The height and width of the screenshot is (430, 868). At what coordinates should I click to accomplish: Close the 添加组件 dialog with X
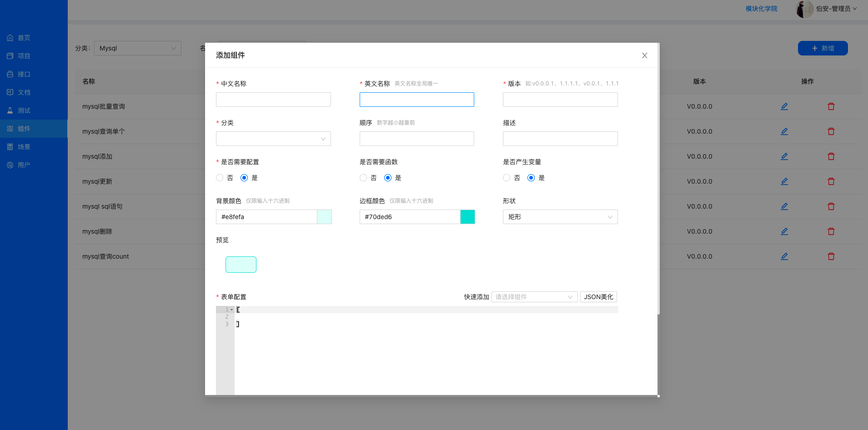644,55
